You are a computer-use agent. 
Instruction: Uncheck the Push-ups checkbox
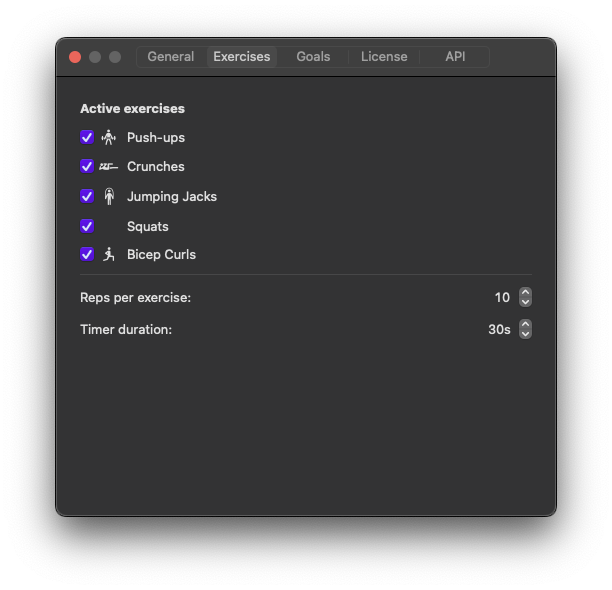(x=87, y=138)
